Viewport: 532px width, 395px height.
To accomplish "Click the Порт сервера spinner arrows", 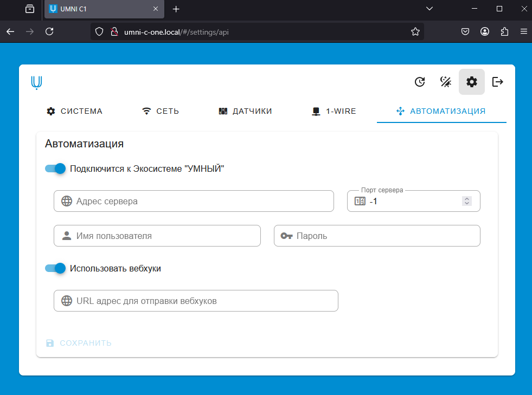I will [x=467, y=201].
